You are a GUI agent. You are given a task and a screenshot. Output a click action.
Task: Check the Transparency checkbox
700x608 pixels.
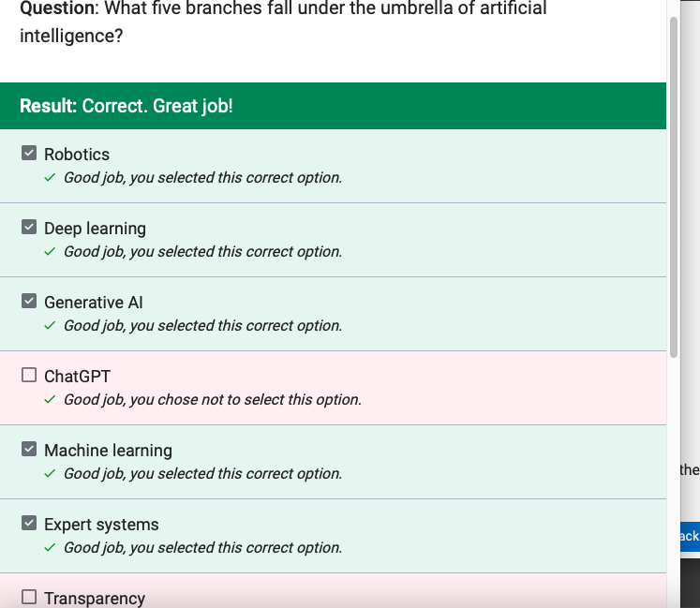pos(29,597)
